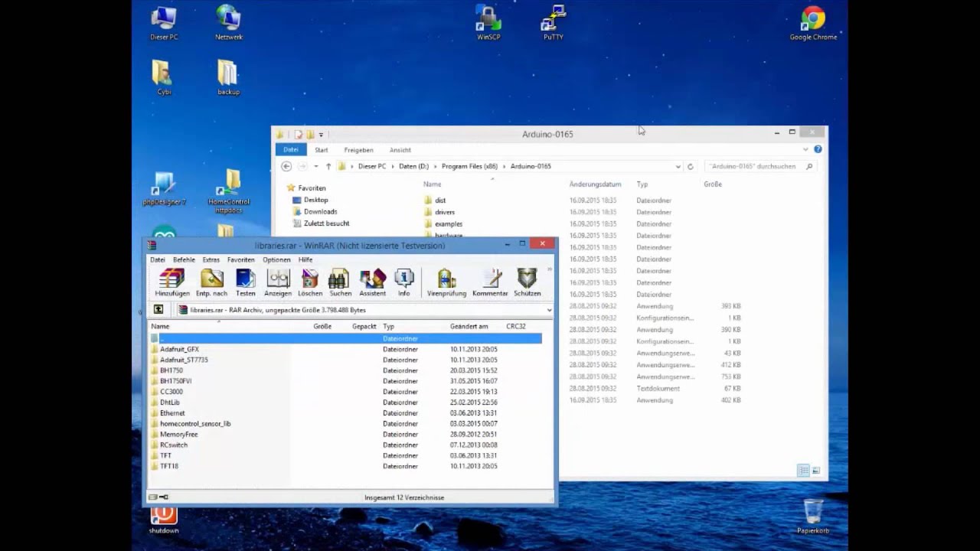Open Datei tab in Explorer
Viewport: 980px width, 551px height.
click(291, 150)
